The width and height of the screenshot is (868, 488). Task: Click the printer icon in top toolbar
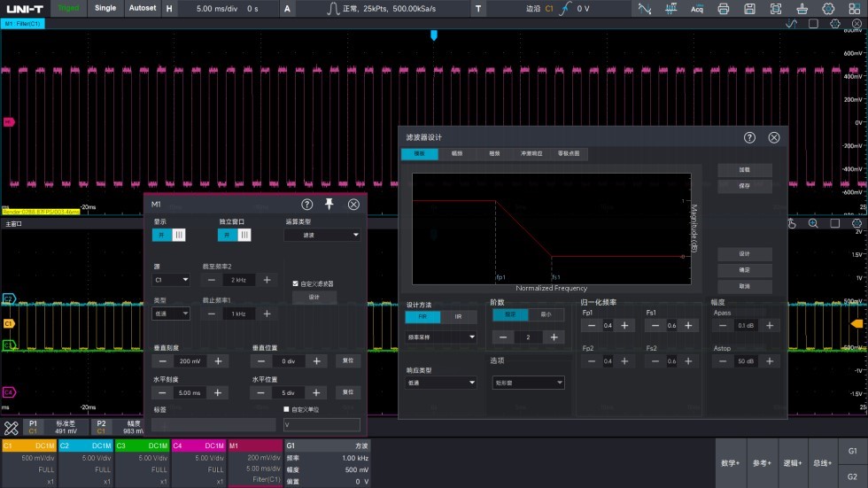[x=723, y=9]
